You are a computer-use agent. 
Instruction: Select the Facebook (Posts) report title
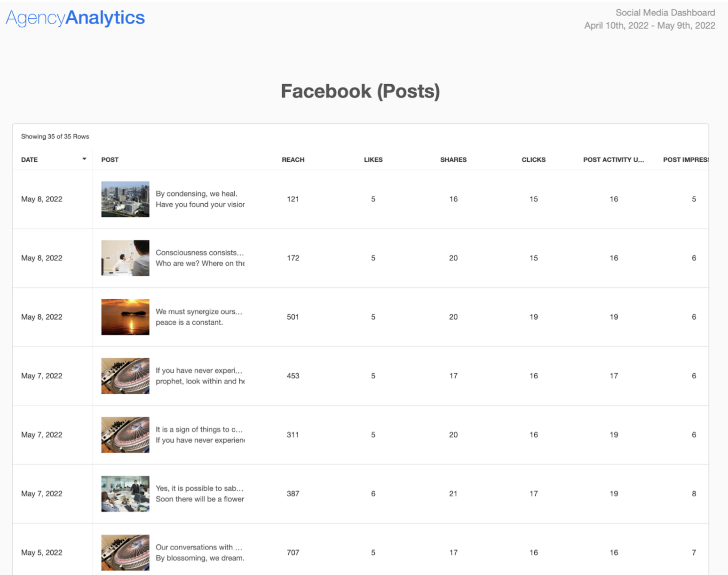[361, 91]
